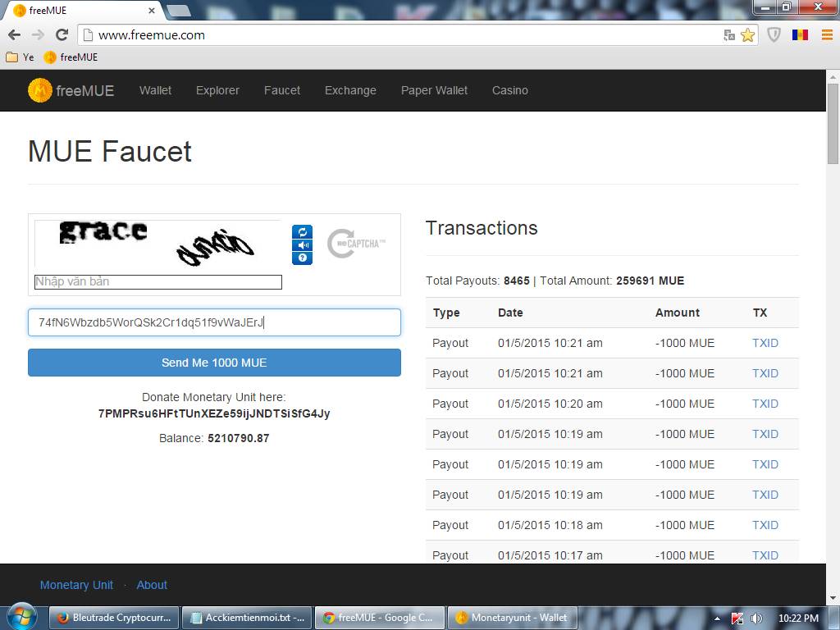Open the Casino nav item
Screen dimensions: 840x630
click(510, 90)
